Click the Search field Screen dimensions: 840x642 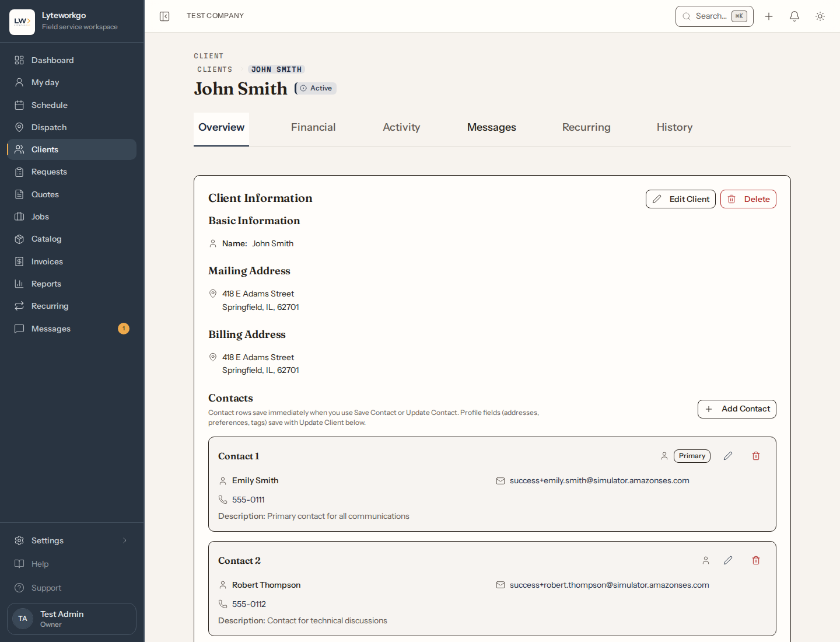(x=714, y=16)
